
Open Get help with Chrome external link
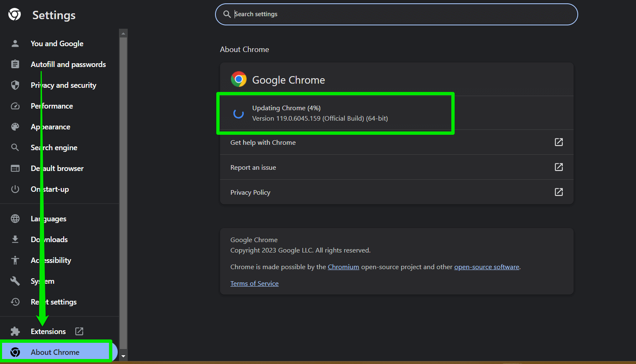coord(559,142)
